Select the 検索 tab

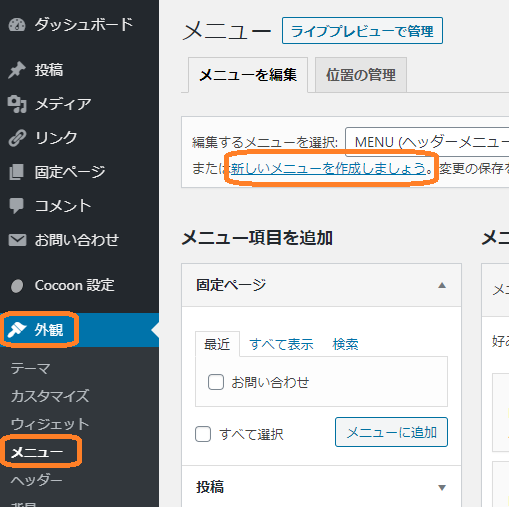(x=345, y=344)
